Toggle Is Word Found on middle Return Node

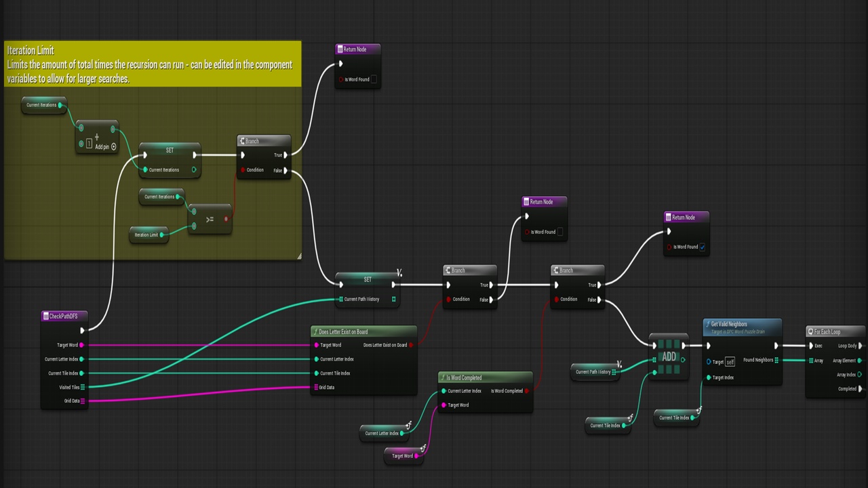tap(559, 232)
